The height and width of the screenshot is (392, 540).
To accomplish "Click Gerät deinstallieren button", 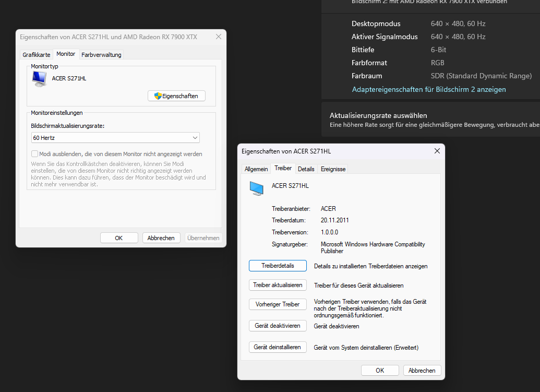I will click(278, 347).
